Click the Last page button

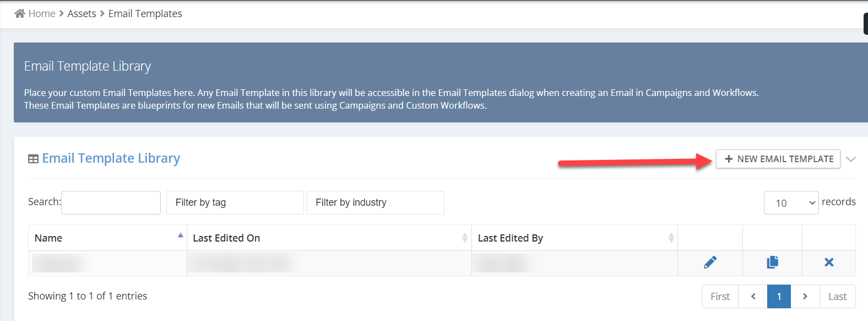point(837,297)
